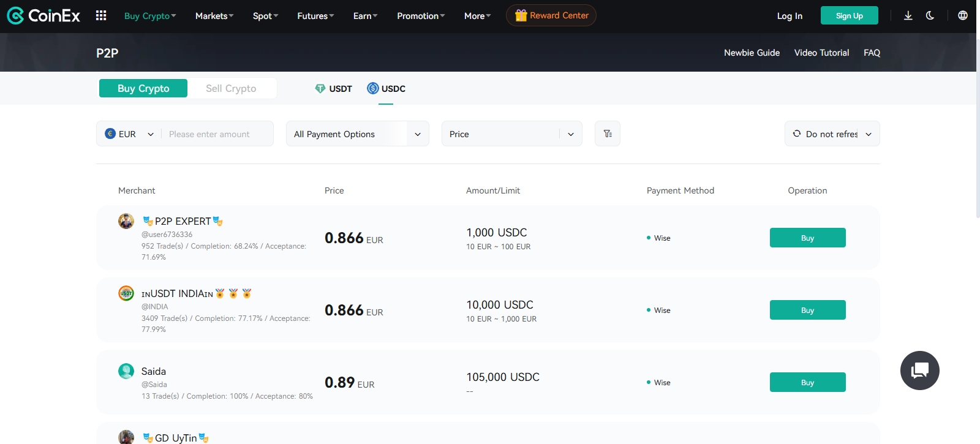Click Amount/Limit column header
This screenshot has height=444, width=980.
[493, 190]
